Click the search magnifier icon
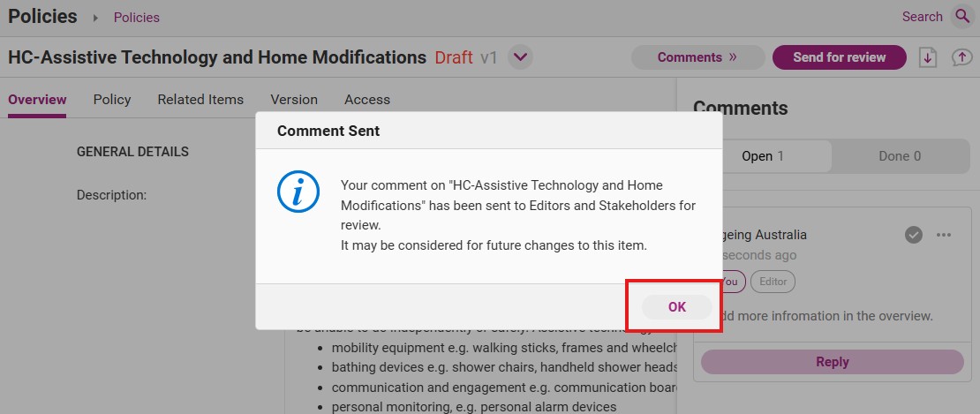Image resolution: width=980 pixels, height=414 pixels. (x=961, y=17)
